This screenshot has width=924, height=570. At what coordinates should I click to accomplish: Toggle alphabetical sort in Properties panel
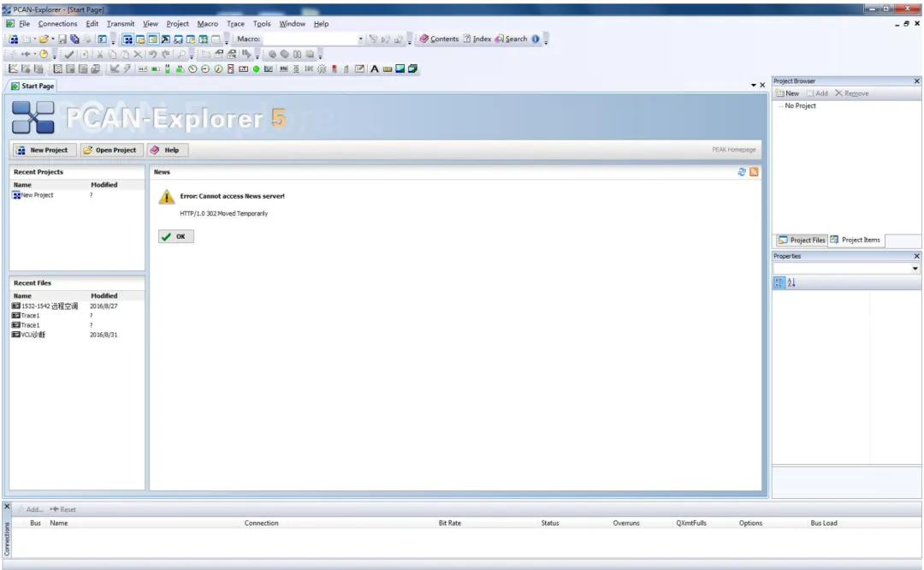click(791, 283)
